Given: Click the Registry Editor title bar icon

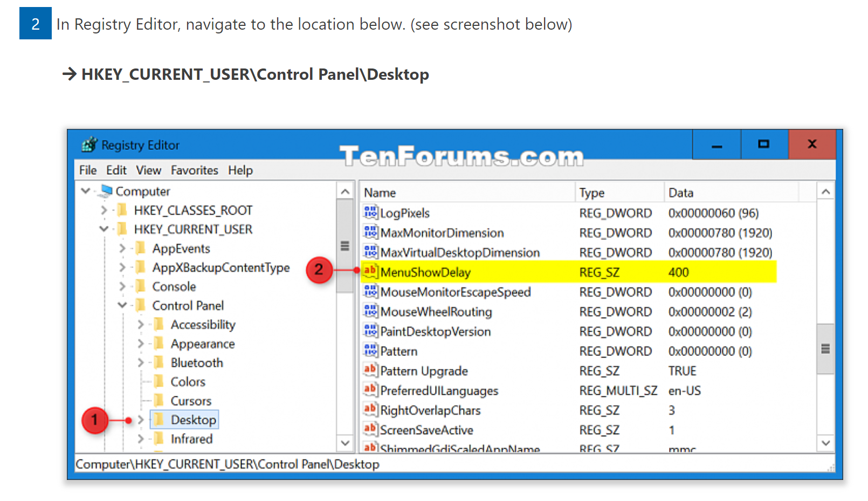Looking at the screenshot, I should (x=89, y=145).
